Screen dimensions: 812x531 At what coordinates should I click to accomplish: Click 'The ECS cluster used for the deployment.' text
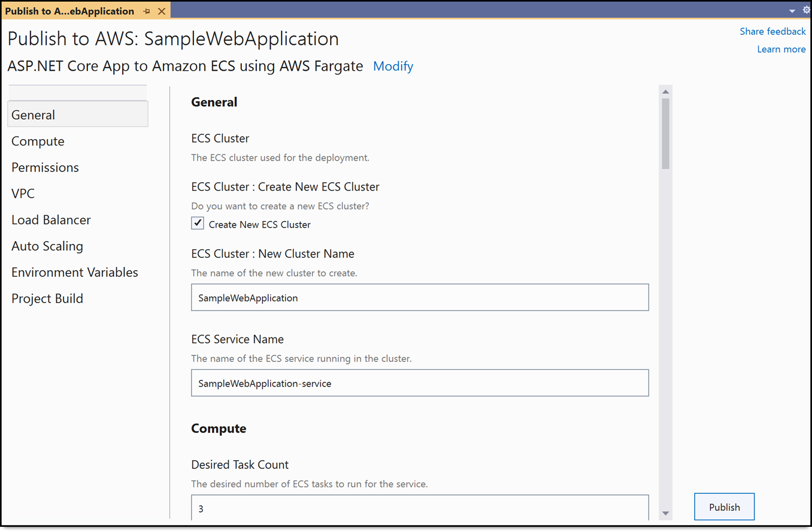(280, 158)
